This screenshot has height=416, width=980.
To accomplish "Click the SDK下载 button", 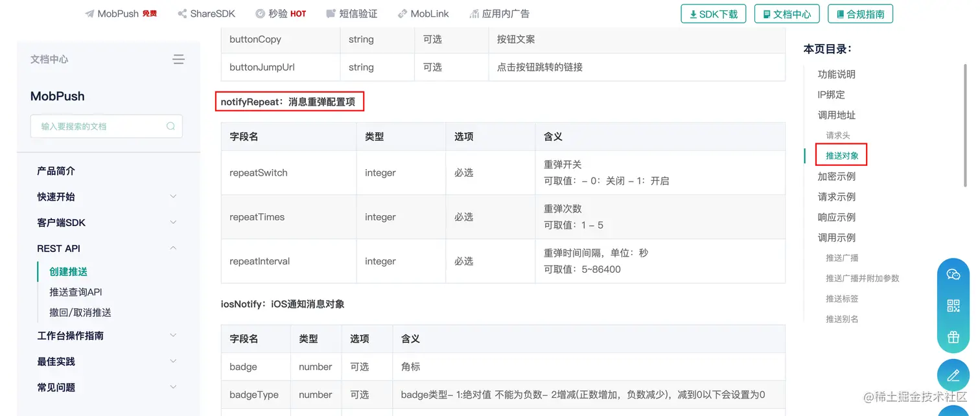I will (x=714, y=14).
